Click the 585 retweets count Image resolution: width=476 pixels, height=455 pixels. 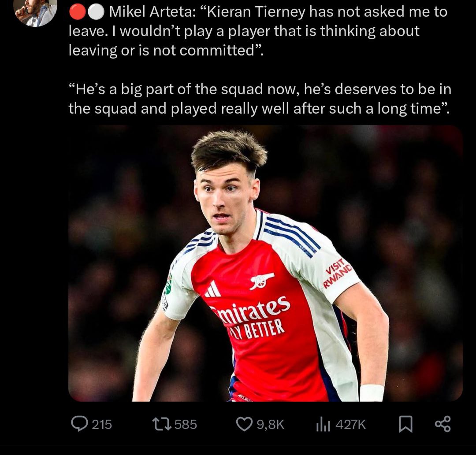point(186,424)
